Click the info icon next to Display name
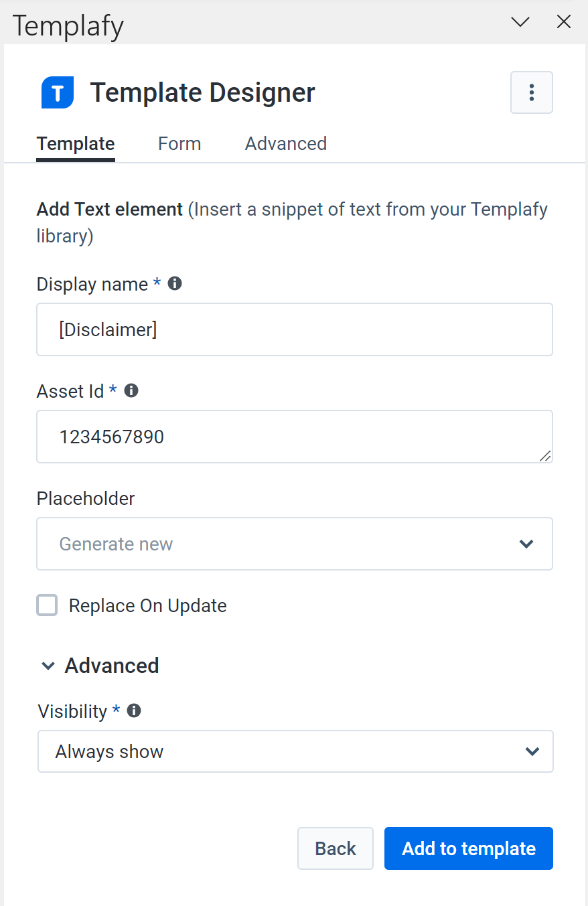 (x=174, y=283)
